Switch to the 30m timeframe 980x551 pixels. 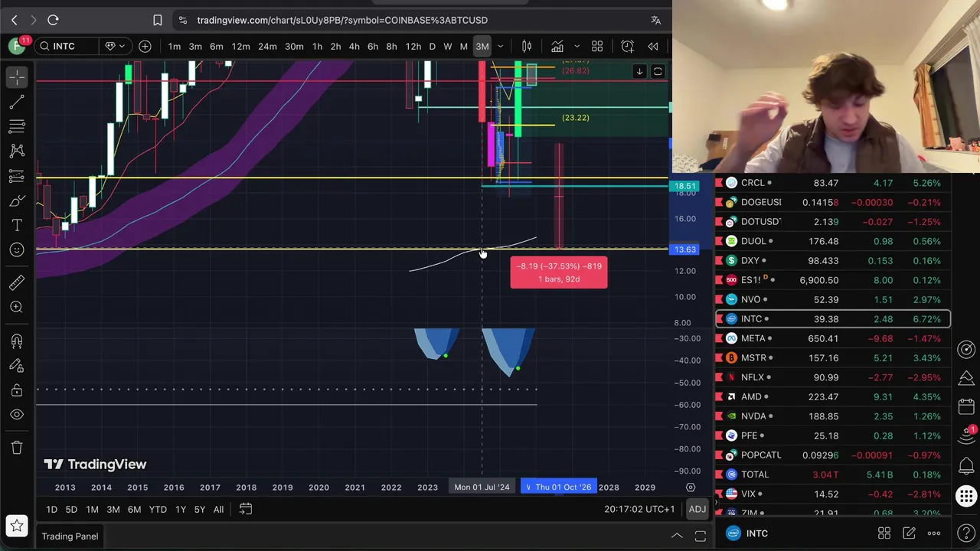[x=294, y=47]
